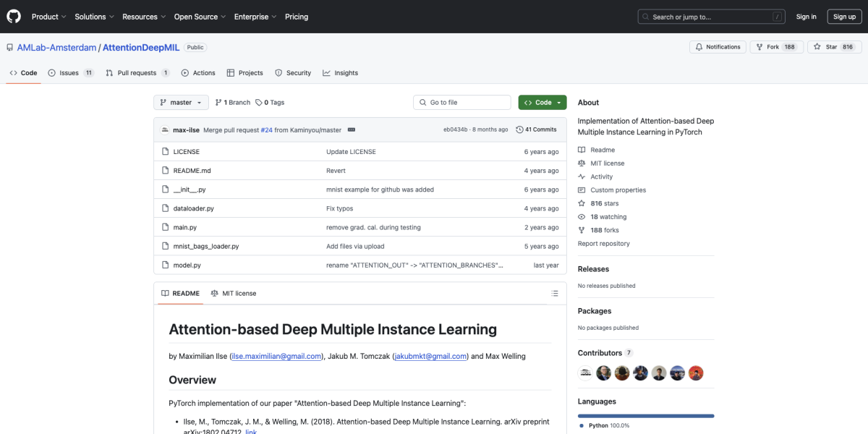The height and width of the screenshot is (434, 868).
Task: Click the GitHub logo icon
Action: click(x=14, y=17)
